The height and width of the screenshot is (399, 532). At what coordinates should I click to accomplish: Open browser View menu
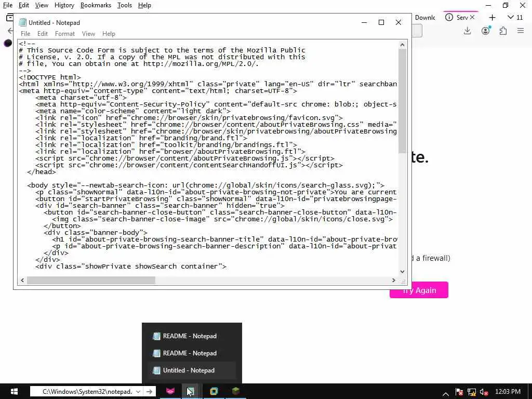(x=42, y=5)
